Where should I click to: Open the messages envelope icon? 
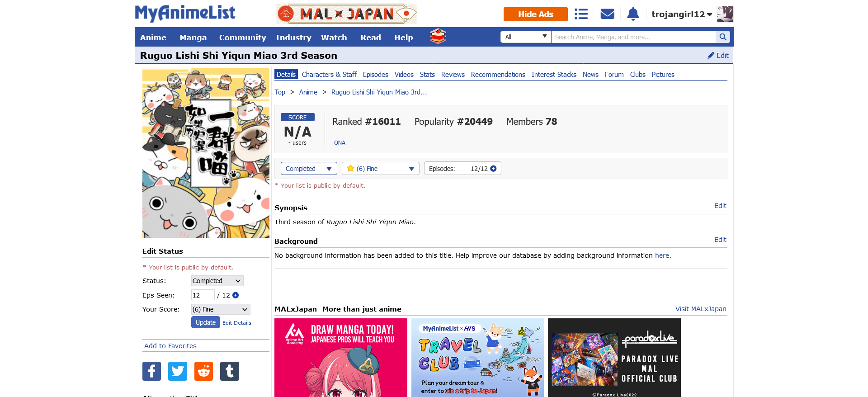click(x=607, y=14)
